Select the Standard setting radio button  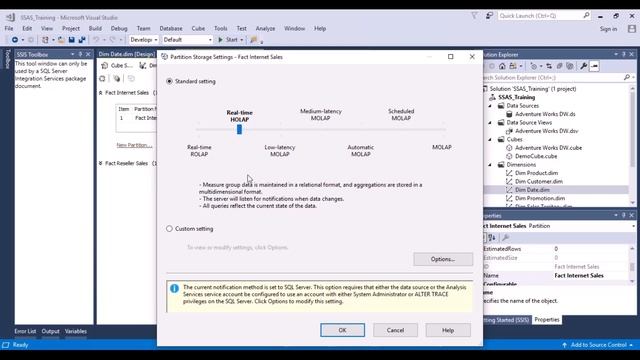coord(169,81)
